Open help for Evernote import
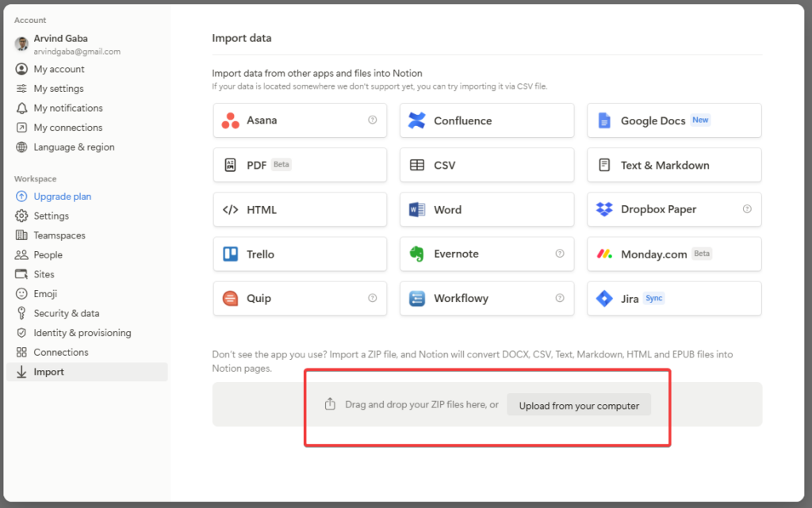812x508 pixels. tap(560, 254)
